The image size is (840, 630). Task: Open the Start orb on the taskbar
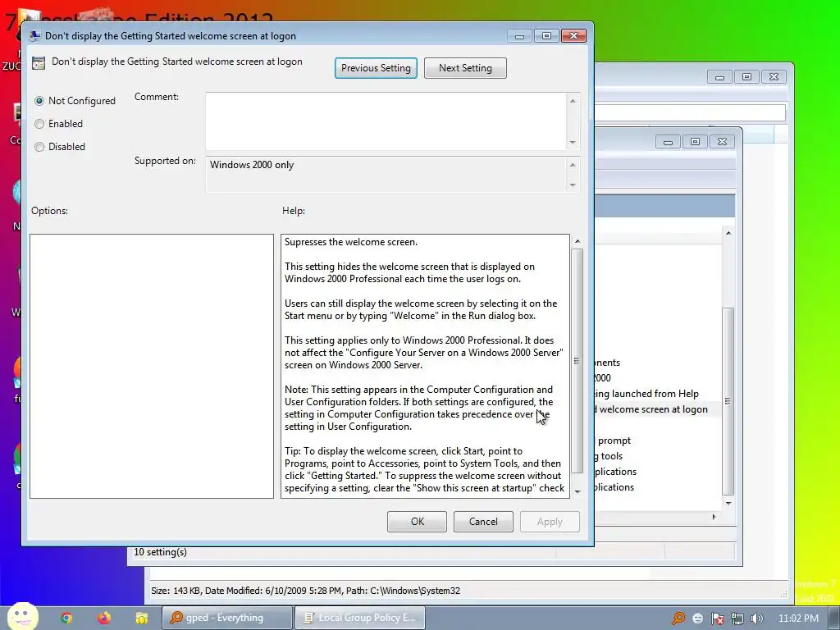pyautogui.click(x=22, y=618)
